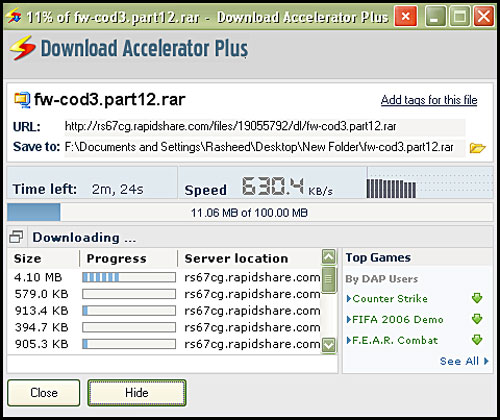This screenshot has height=420, width=500.
Task: Click See All in Top Games
Action: (x=464, y=361)
